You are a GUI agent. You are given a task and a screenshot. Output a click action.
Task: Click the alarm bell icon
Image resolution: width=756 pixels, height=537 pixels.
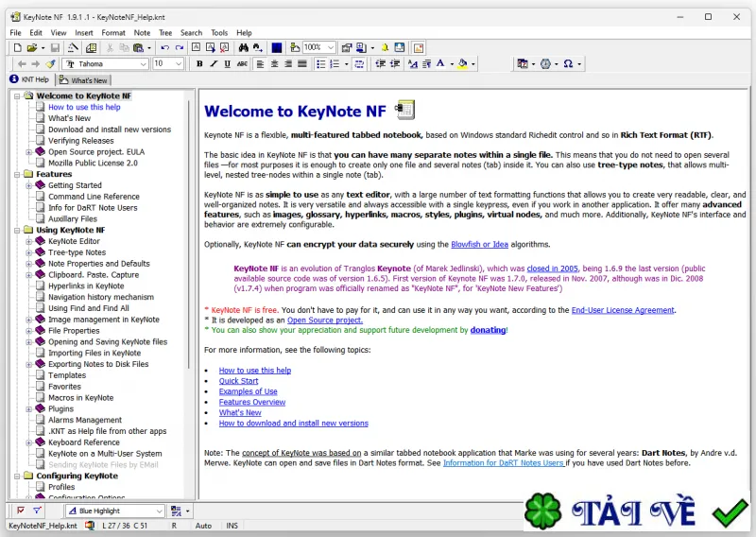[x=385, y=48]
